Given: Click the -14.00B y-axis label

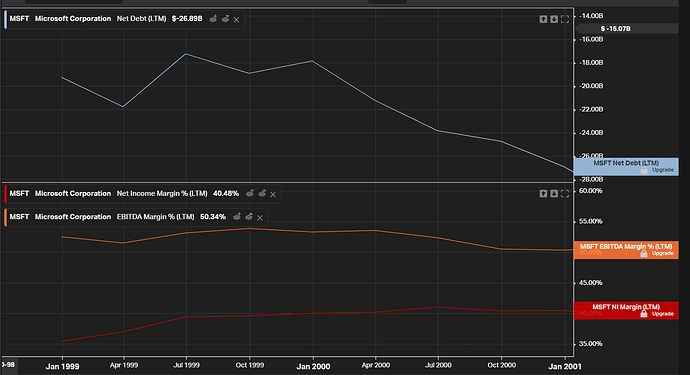Looking at the screenshot, I should [591, 16].
